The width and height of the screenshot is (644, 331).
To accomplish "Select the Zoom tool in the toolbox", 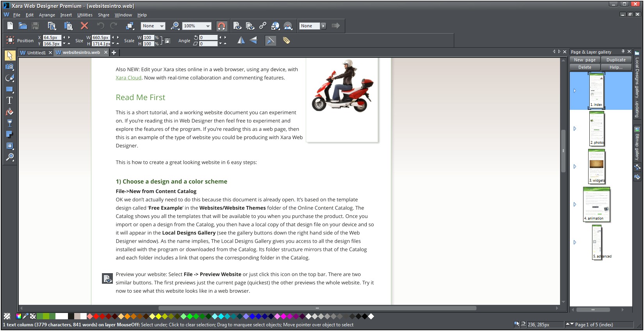I will click(10, 157).
